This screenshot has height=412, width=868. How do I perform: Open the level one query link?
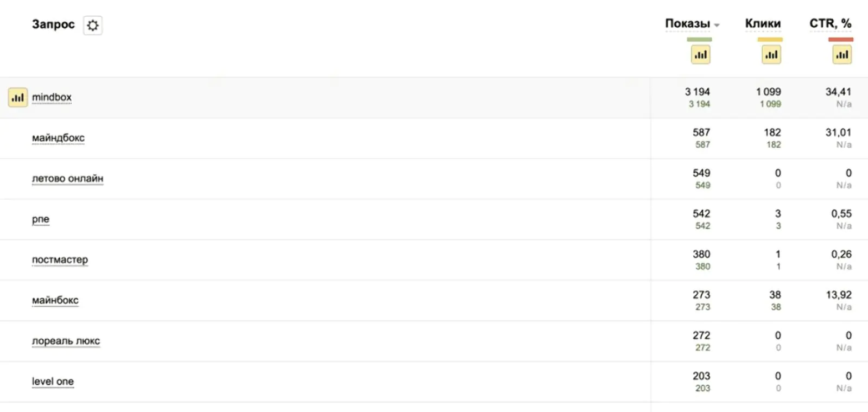pos(53,382)
